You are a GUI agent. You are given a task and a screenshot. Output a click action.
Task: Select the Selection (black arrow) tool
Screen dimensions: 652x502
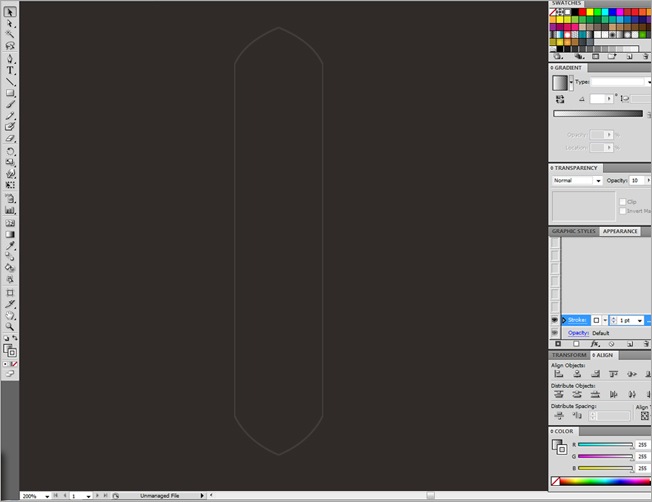(x=10, y=12)
